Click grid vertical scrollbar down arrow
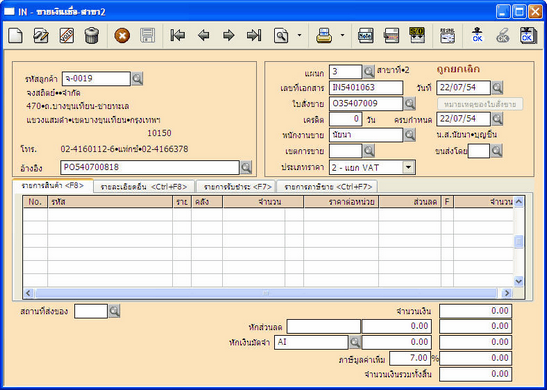This screenshot has width=547, height=390. click(x=518, y=281)
